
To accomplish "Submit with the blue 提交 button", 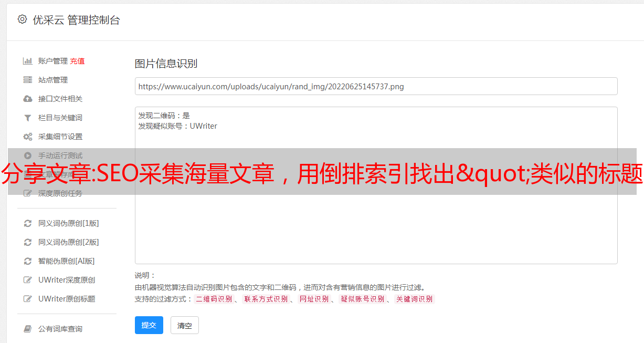I will [x=149, y=325].
